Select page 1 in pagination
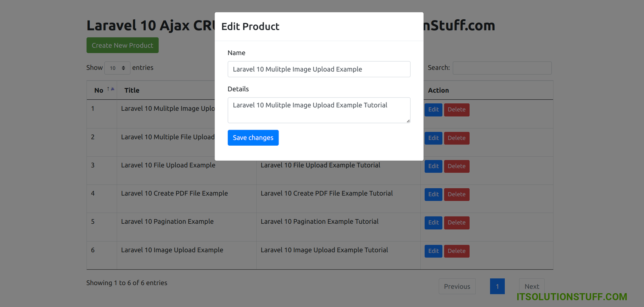644x307 pixels. click(497, 286)
